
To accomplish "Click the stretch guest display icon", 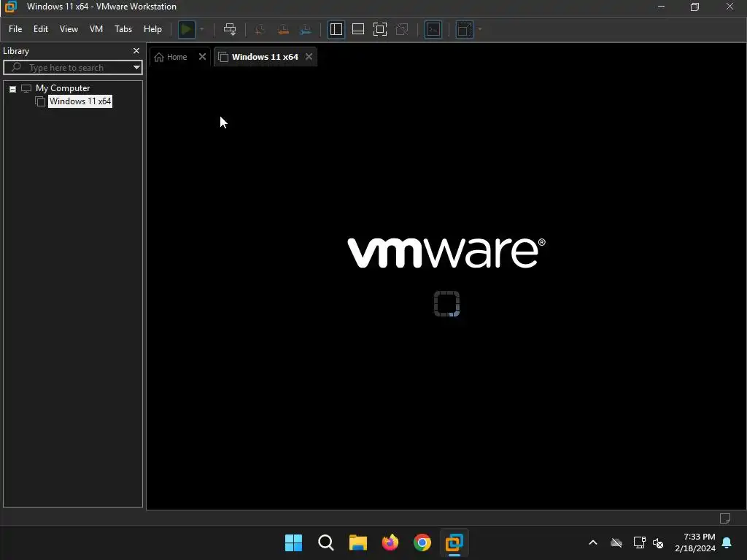I will coord(465,29).
